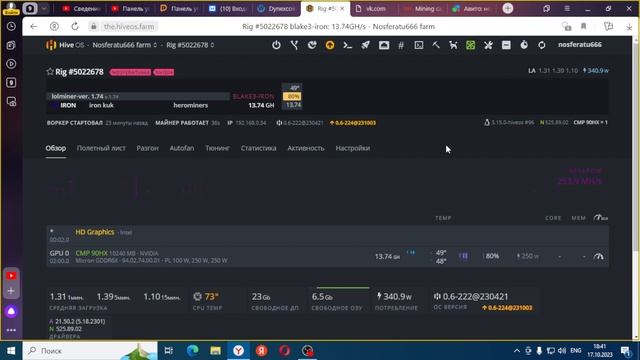Click the stopwatch timer icon in toolbar
This screenshot has height=360, width=640.
click(x=524, y=45)
